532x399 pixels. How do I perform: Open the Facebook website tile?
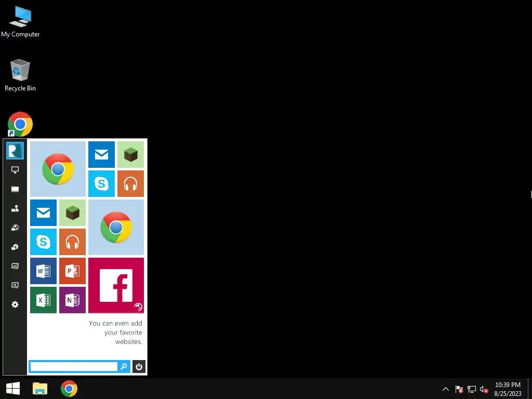click(116, 285)
